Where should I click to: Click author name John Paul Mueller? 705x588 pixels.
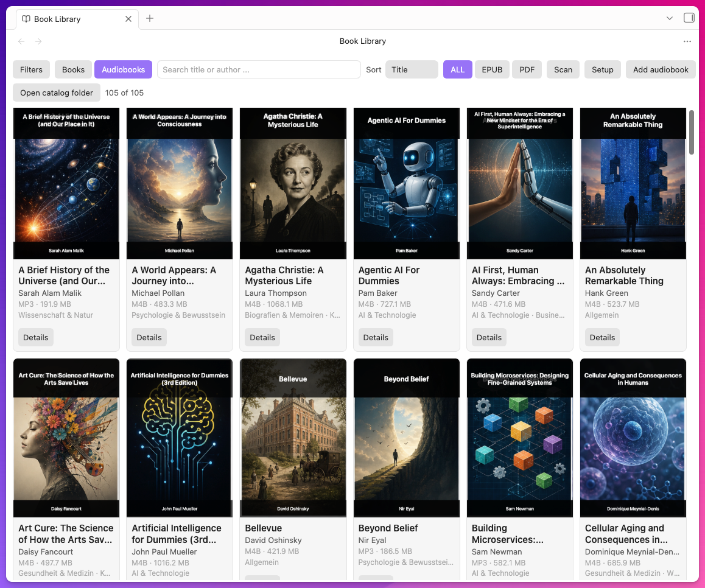pos(164,551)
